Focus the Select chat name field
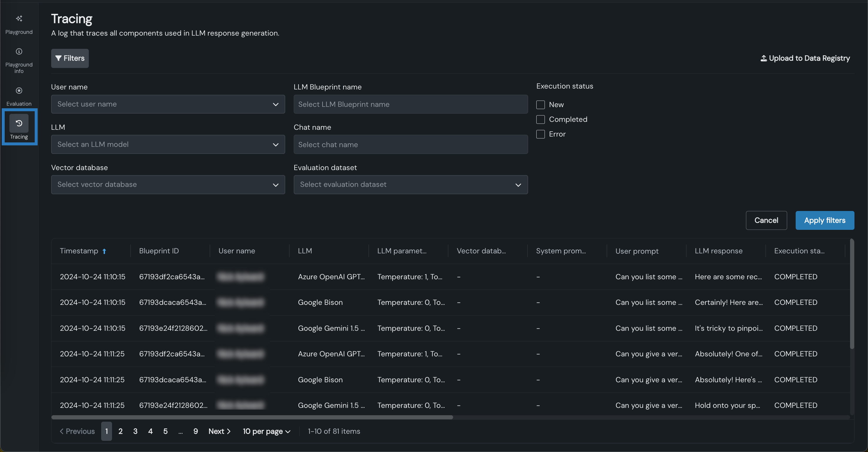Screen dimensions: 868x452 pyautogui.click(x=410, y=145)
